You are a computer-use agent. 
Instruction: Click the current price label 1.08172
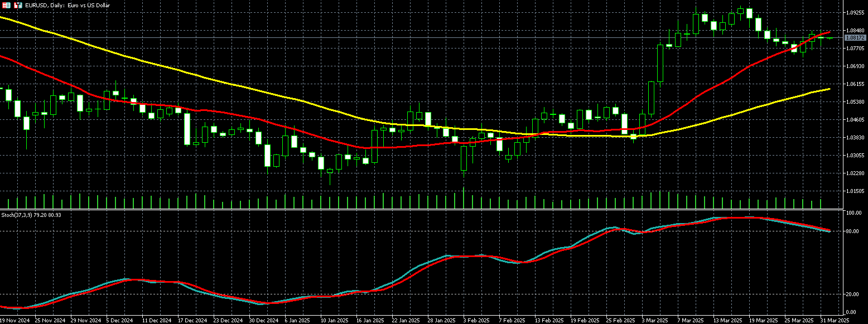pyautogui.click(x=855, y=38)
